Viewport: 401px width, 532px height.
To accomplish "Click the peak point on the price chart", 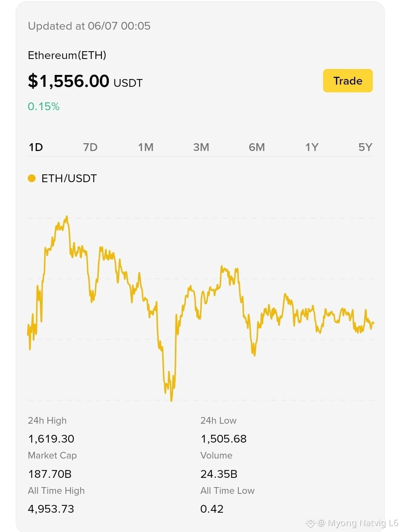I will tap(67, 216).
